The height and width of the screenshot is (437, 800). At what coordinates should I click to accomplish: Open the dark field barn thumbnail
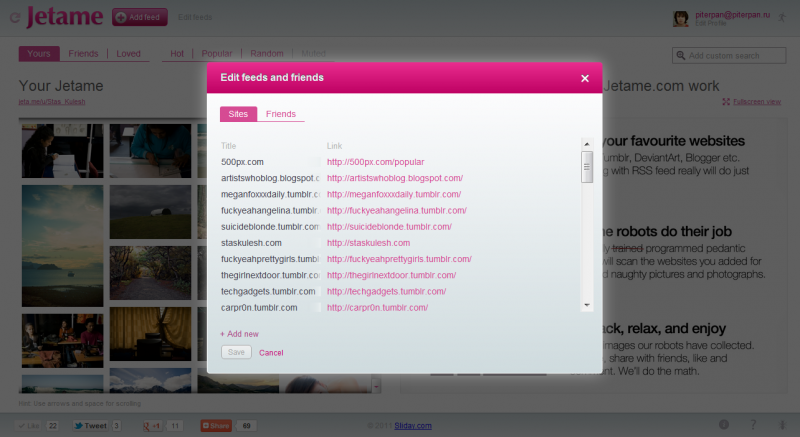pos(151,212)
